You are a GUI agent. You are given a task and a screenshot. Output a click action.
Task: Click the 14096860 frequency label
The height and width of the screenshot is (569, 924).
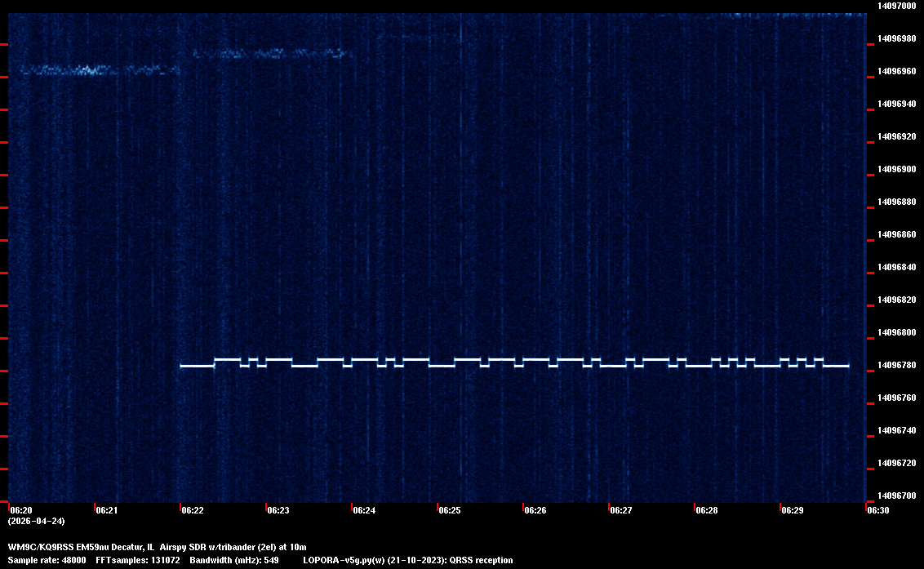tap(896, 234)
